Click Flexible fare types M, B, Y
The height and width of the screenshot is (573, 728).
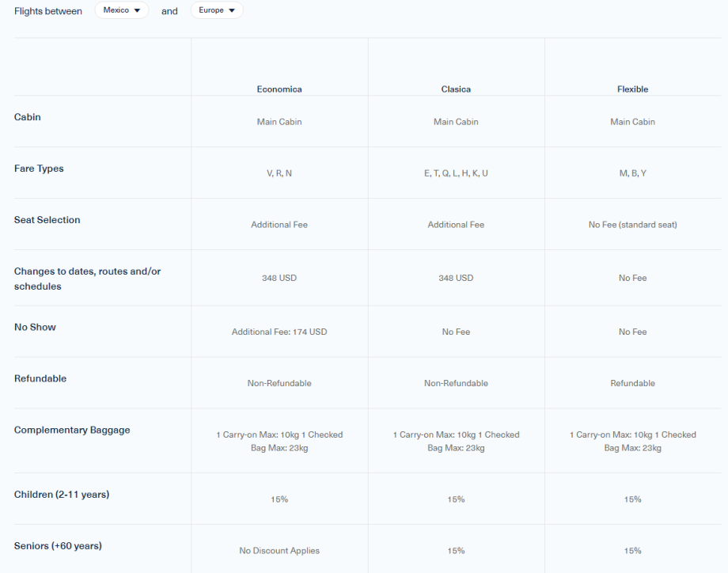(x=632, y=173)
